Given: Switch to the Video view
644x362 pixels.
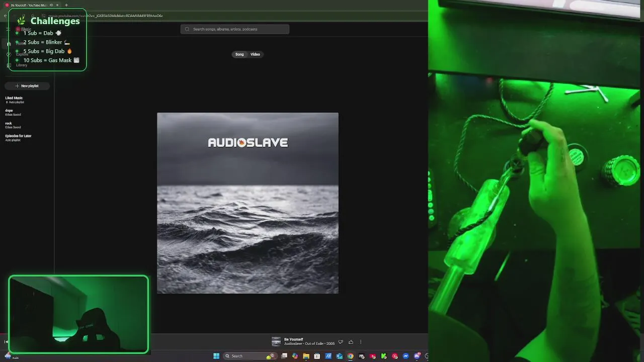Looking at the screenshot, I should coord(255,54).
